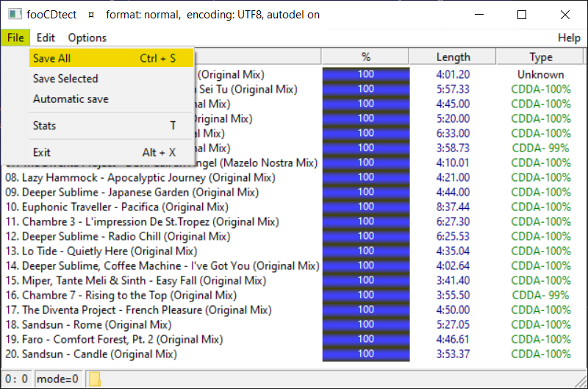Click the window resize grip icon

click(x=581, y=382)
